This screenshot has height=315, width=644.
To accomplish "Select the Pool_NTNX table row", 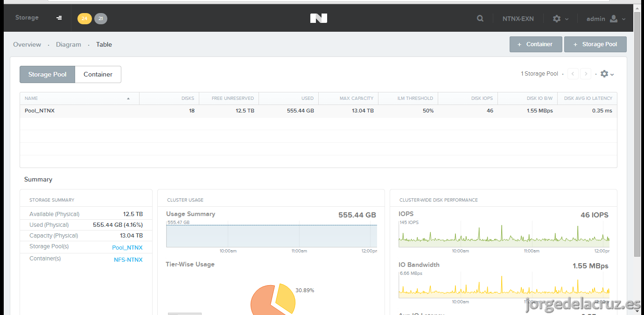I will pos(318,111).
